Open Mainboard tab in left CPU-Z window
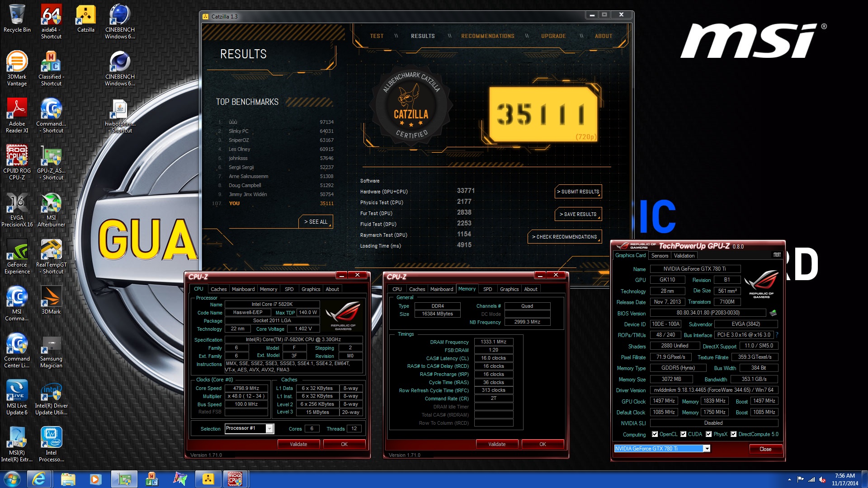This screenshot has width=868, height=488. click(x=243, y=289)
